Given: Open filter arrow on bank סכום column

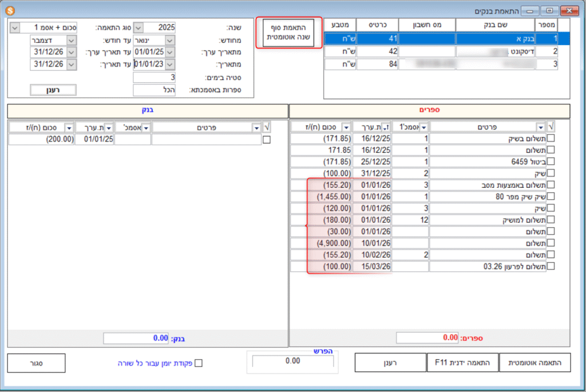Looking at the screenshot, I should pyautogui.click(x=70, y=127).
